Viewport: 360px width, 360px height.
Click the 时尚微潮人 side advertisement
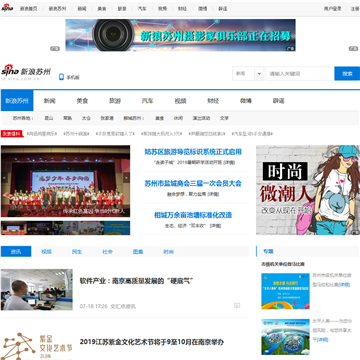(308, 190)
